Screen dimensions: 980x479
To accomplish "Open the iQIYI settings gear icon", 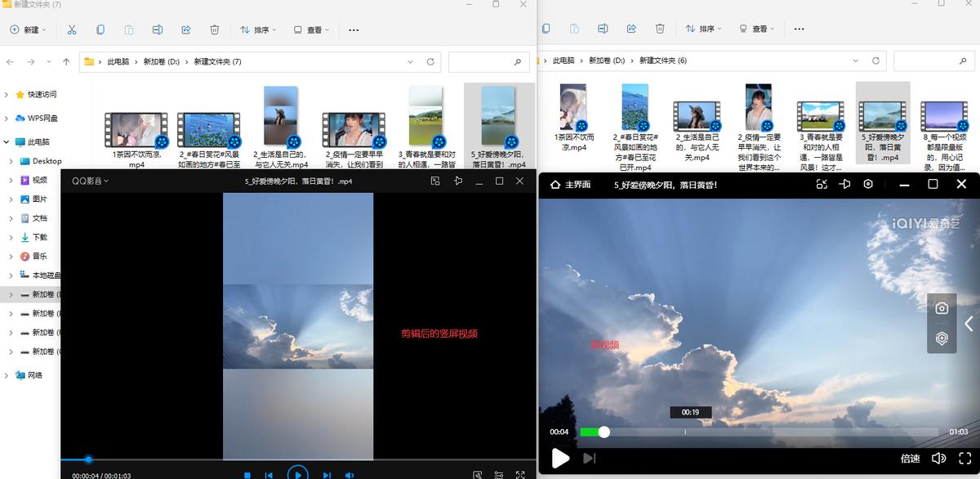I will (x=868, y=184).
